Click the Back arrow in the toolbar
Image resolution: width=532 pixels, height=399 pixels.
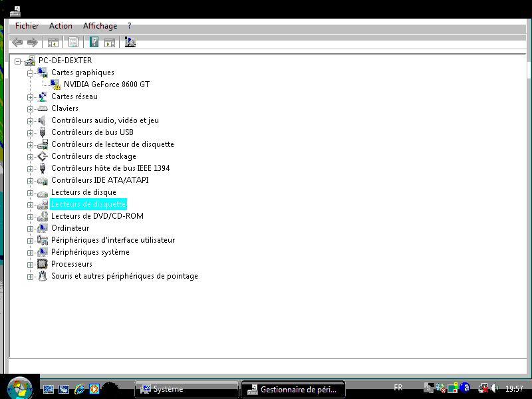coord(17,43)
